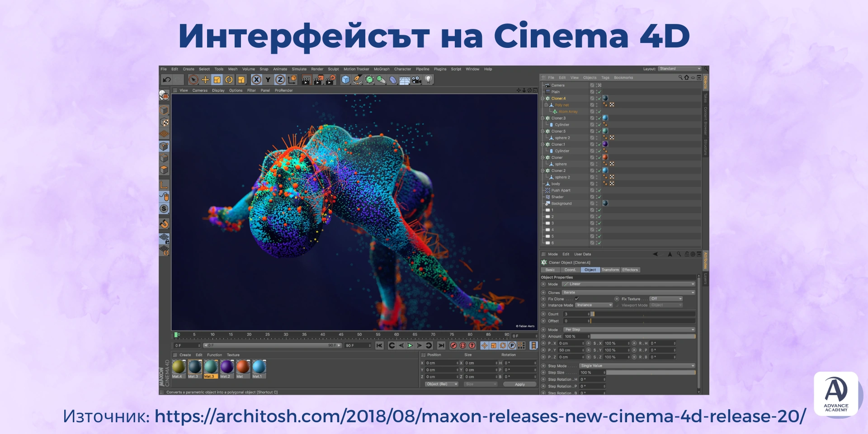The height and width of the screenshot is (434, 868).
Task: Click the Camera icon in the toolbar
Action: 416,80
